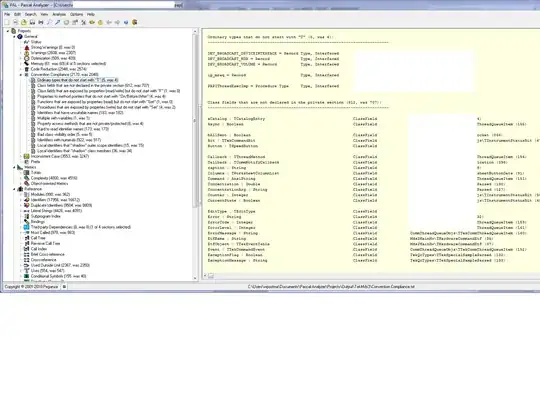Collapse the General tree node
This screenshot has width=540, height=395.
coord(14,37)
